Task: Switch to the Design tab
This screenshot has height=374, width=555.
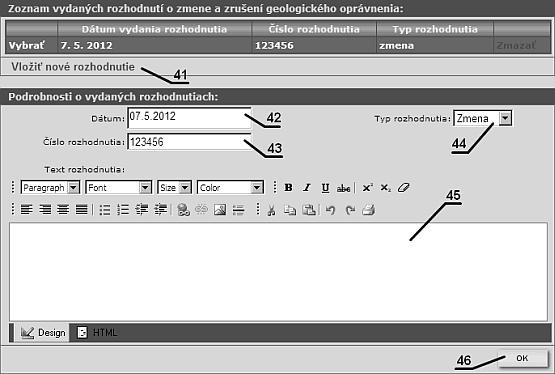Action: click(x=43, y=333)
